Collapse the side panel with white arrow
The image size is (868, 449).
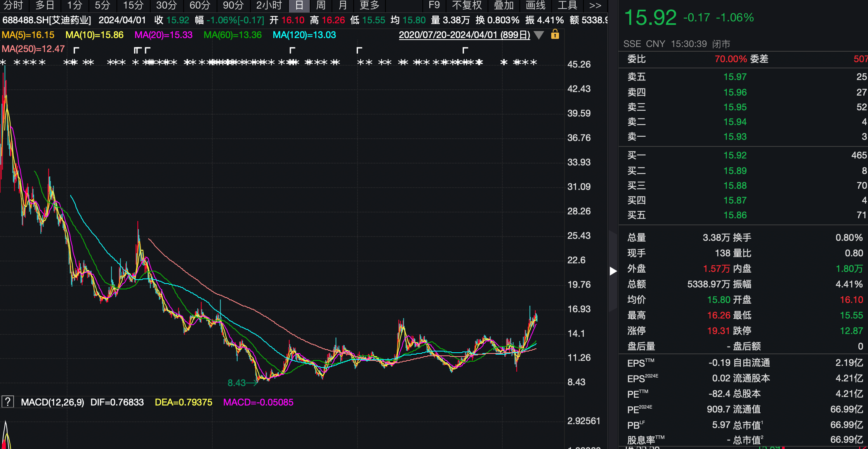[613, 271]
